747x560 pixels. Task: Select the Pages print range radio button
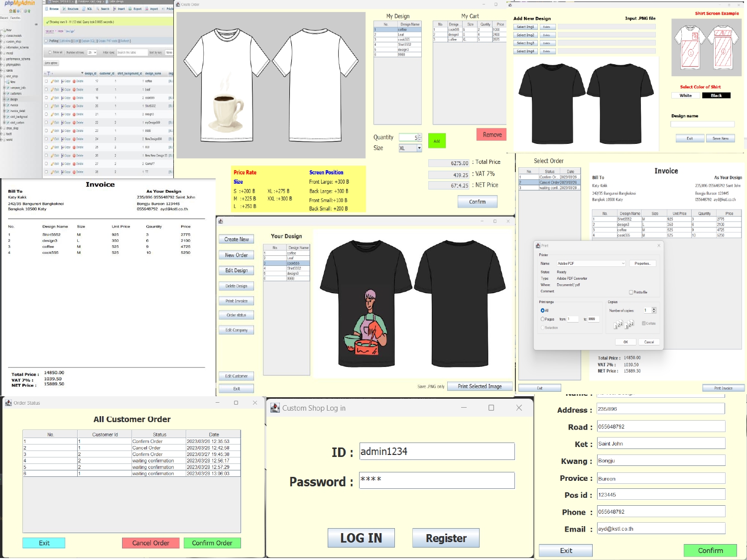(x=543, y=319)
